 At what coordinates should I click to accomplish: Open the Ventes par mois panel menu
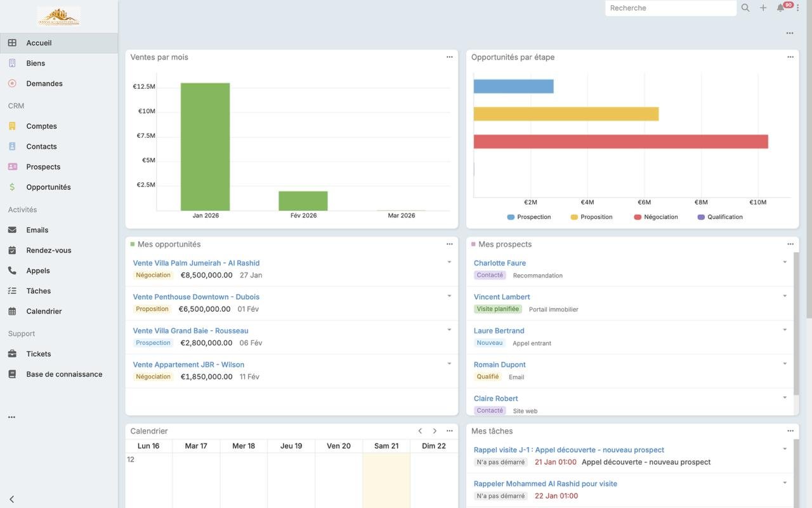click(x=449, y=57)
